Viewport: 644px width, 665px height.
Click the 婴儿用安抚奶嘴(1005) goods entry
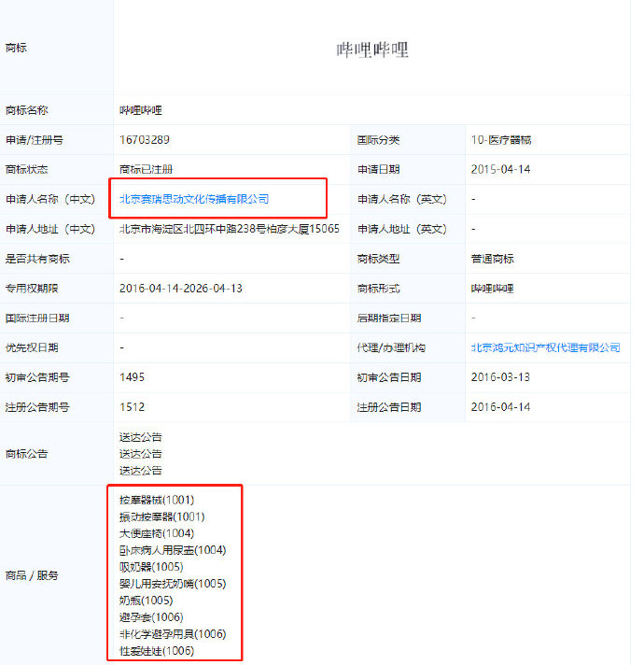[x=173, y=584]
